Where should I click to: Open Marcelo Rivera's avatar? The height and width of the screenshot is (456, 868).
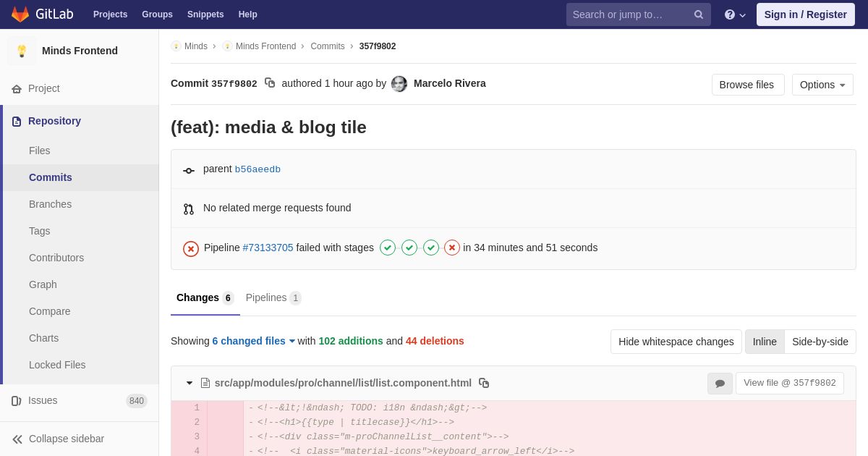pyautogui.click(x=399, y=84)
